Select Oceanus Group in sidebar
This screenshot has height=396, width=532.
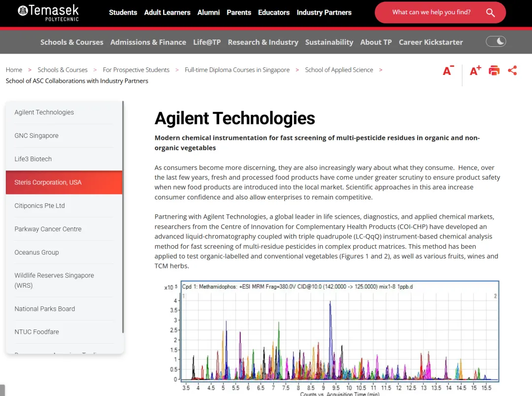[64, 253]
